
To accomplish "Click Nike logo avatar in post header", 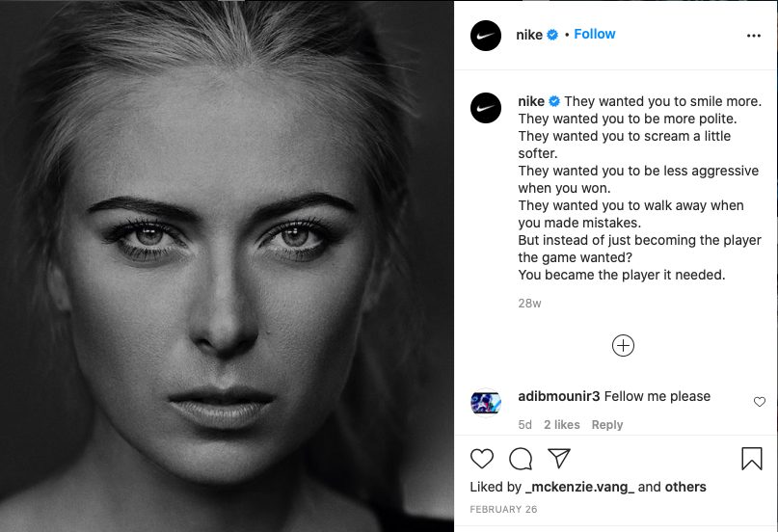I will (486, 36).
